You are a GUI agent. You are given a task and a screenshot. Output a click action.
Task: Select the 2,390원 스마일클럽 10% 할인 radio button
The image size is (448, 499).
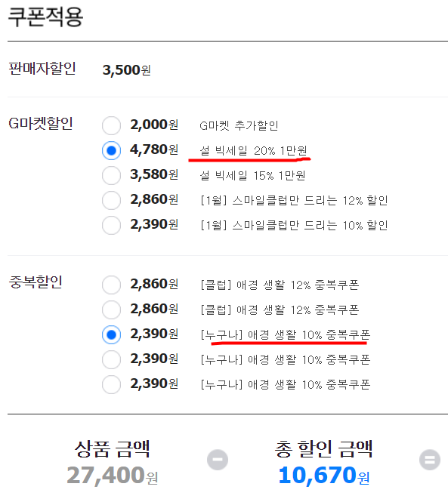click(x=111, y=225)
